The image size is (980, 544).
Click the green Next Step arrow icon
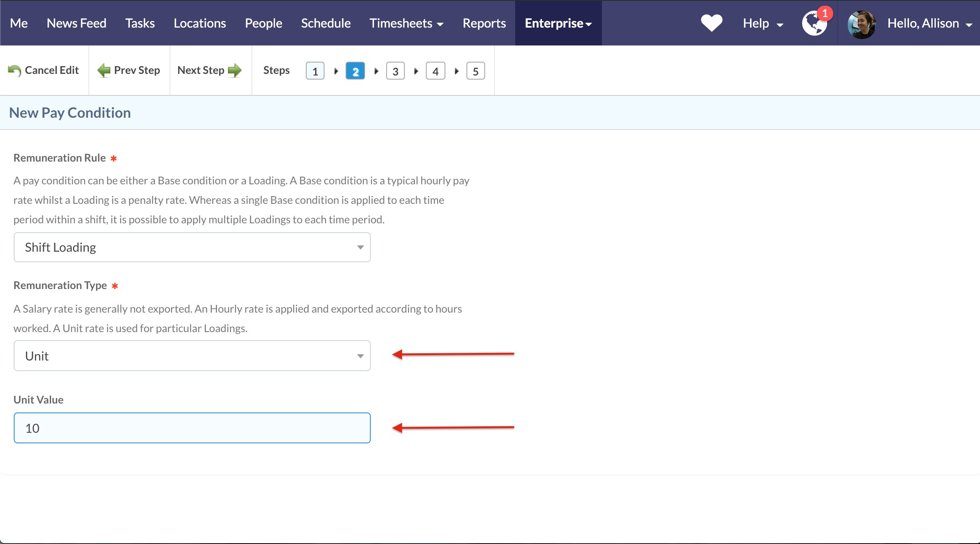click(235, 70)
